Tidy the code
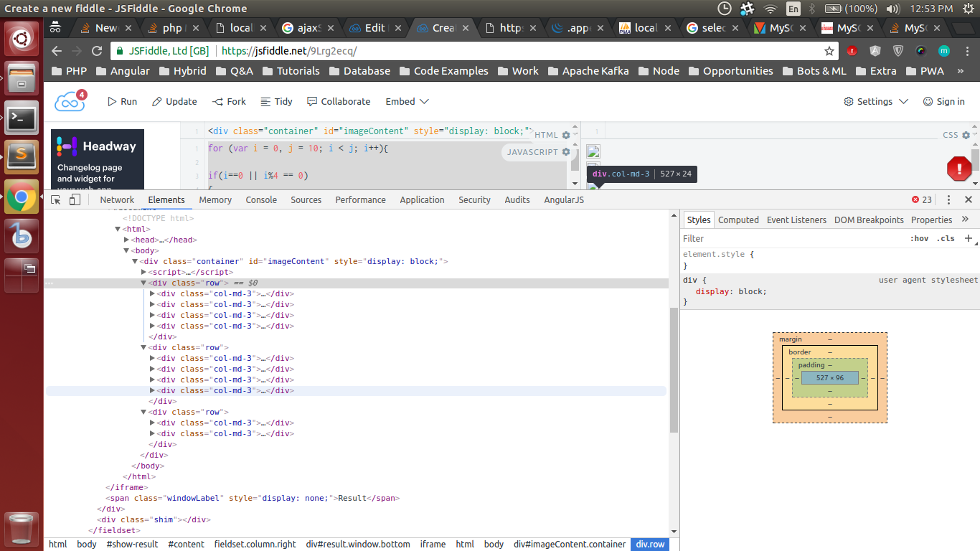980x551 pixels. [x=276, y=101]
